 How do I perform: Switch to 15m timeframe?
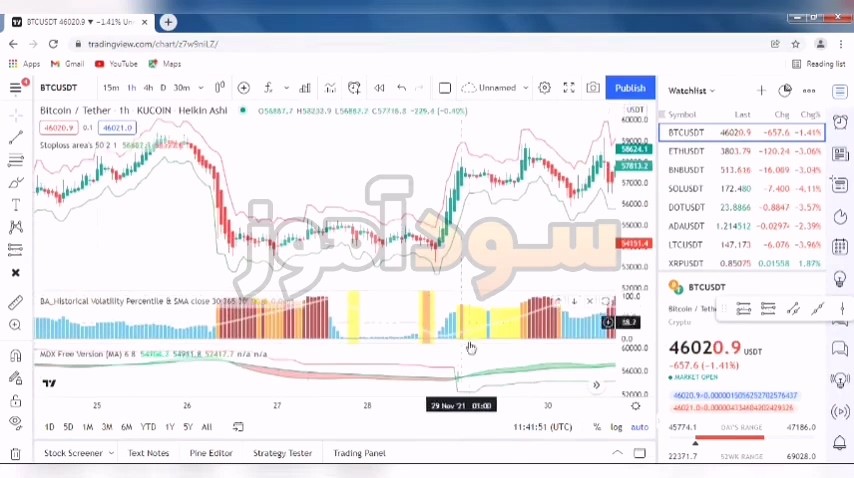(111, 88)
